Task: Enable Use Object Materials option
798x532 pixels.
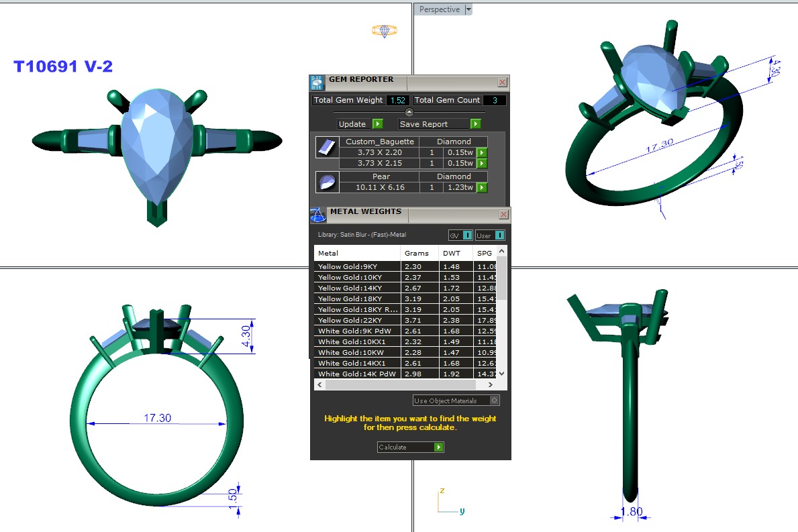Action: pos(495,401)
